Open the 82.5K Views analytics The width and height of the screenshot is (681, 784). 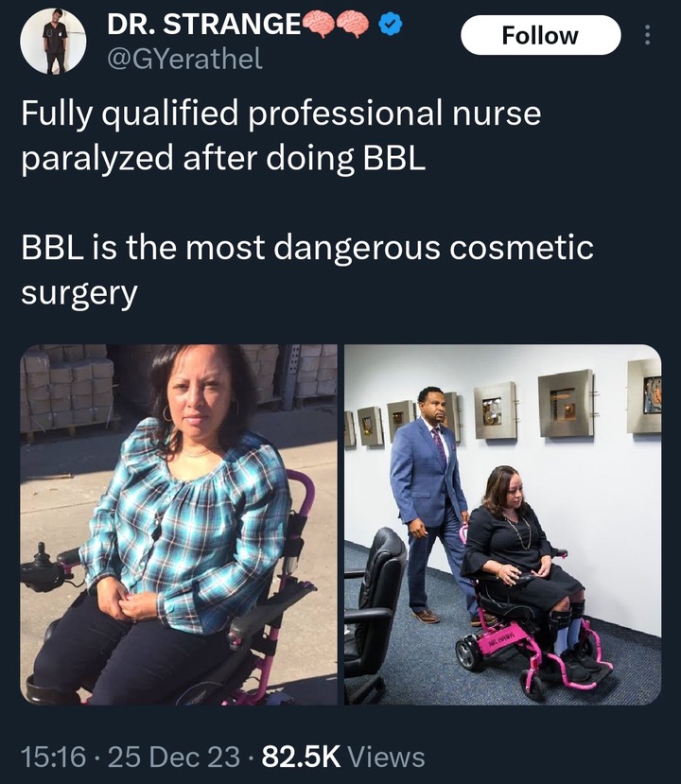[x=343, y=757]
